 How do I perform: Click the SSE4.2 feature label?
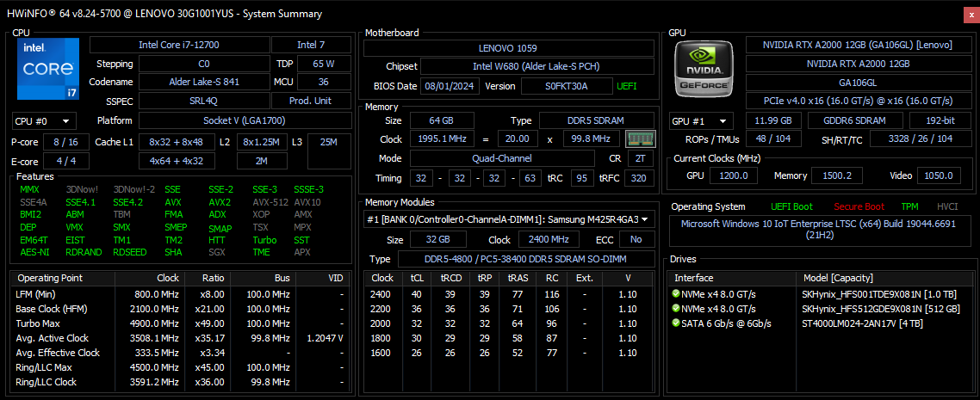[128, 202]
